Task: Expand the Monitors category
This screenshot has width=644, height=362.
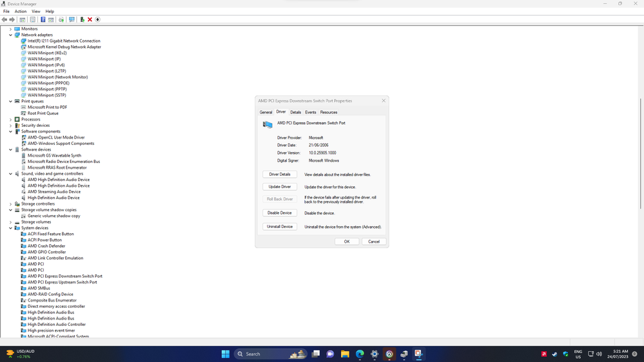Action: click(x=11, y=29)
